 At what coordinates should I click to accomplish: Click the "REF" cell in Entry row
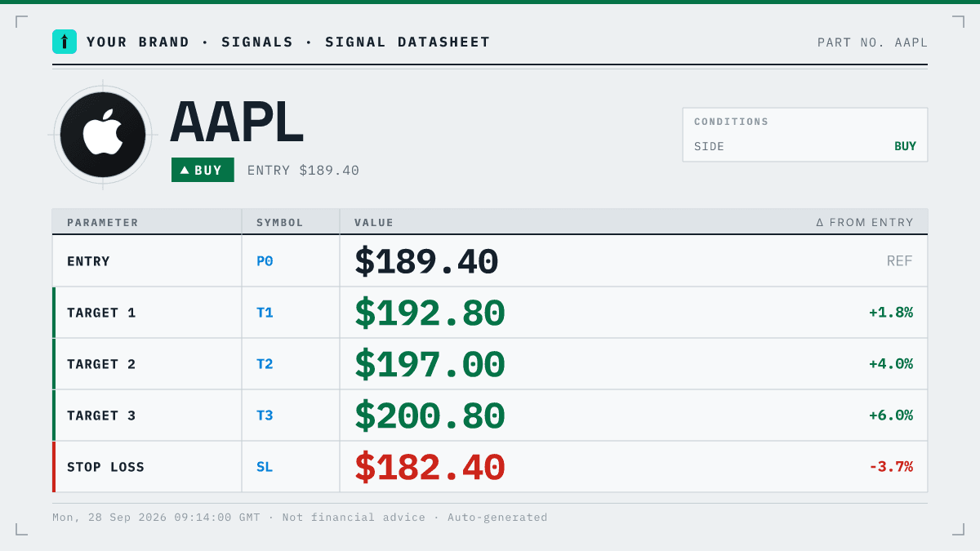pyautogui.click(x=900, y=261)
